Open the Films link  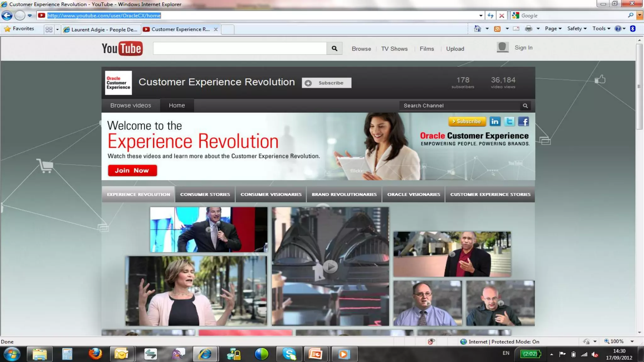click(x=427, y=49)
